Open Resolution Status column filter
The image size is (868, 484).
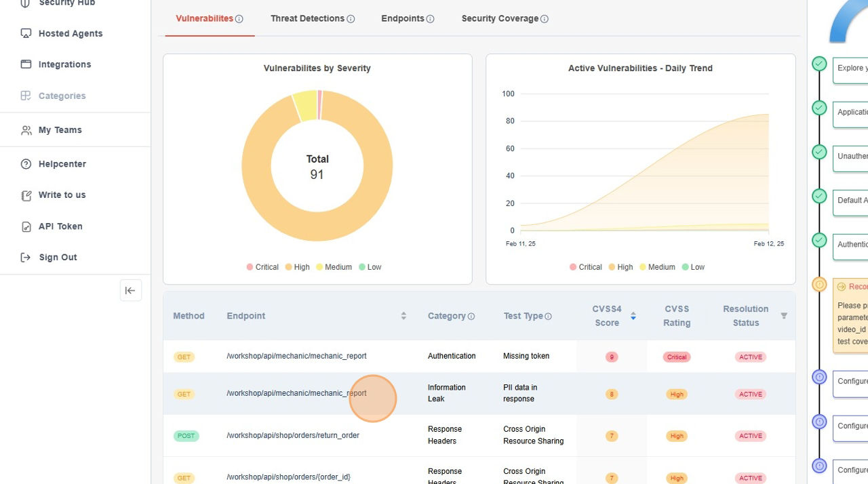pyautogui.click(x=784, y=316)
